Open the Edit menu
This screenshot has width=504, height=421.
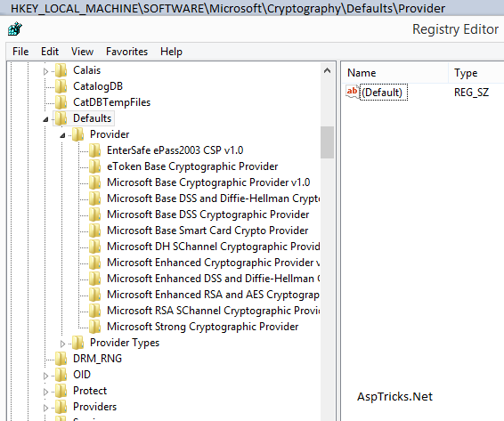50,52
